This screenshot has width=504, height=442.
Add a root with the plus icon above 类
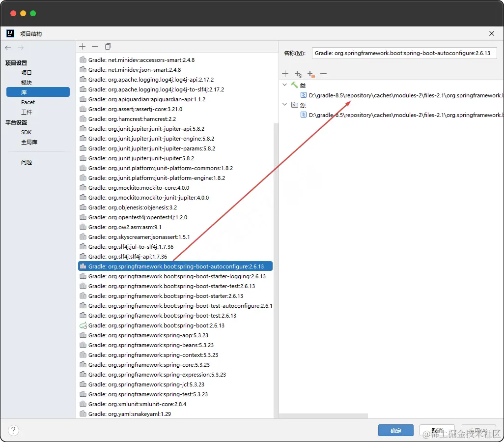[285, 74]
